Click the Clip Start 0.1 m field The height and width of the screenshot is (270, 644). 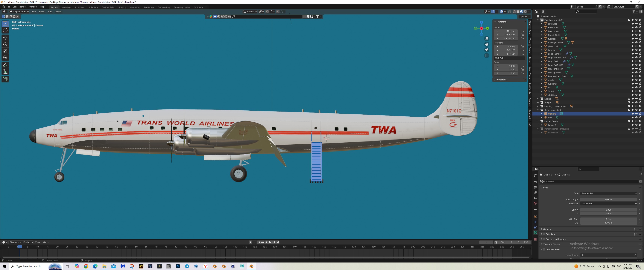click(x=608, y=219)
